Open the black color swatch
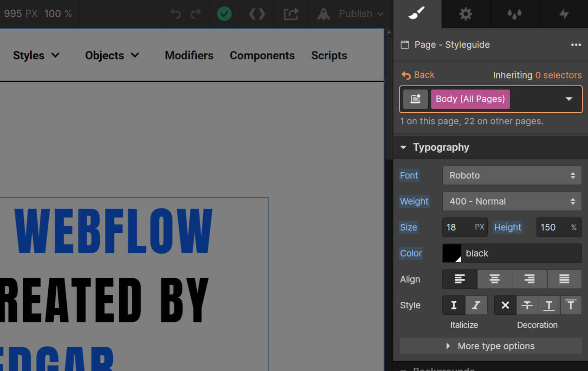The width and height of the screenshot is (588, 371). tap(452, 253)
